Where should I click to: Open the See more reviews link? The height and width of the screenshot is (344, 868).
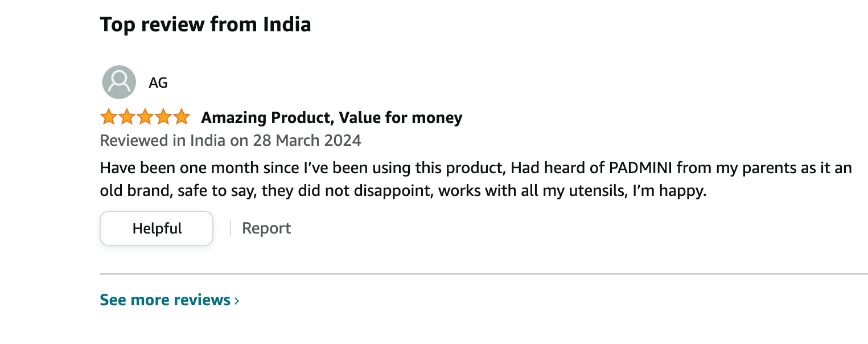pyautogui.click(x=165, y=300)
